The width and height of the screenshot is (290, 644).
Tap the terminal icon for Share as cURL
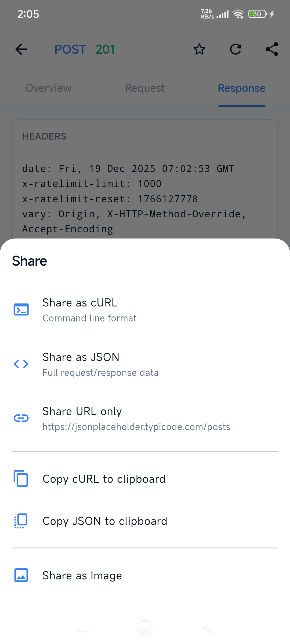coord(21,309)
